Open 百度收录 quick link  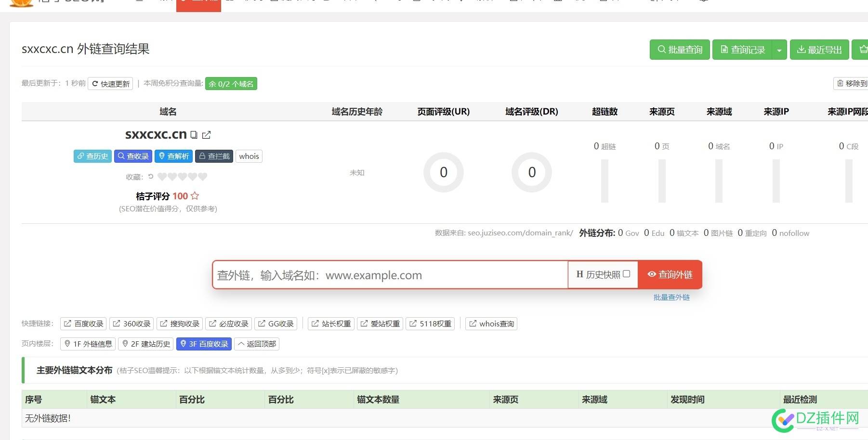(x=84, y=324)
